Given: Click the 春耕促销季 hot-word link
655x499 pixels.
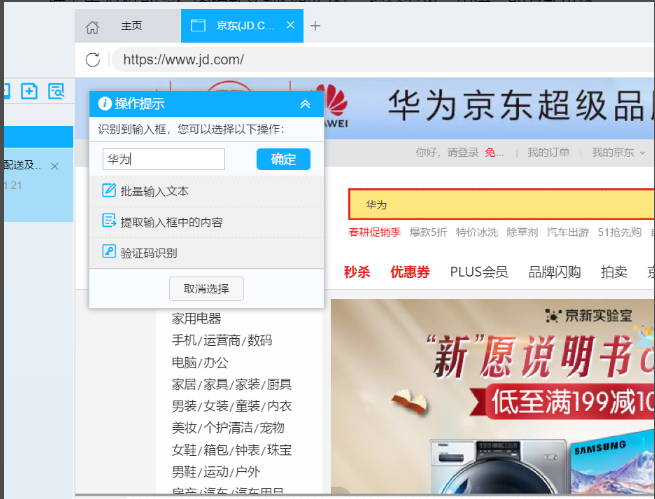Looking at the screenshot, I should (375, 232).
